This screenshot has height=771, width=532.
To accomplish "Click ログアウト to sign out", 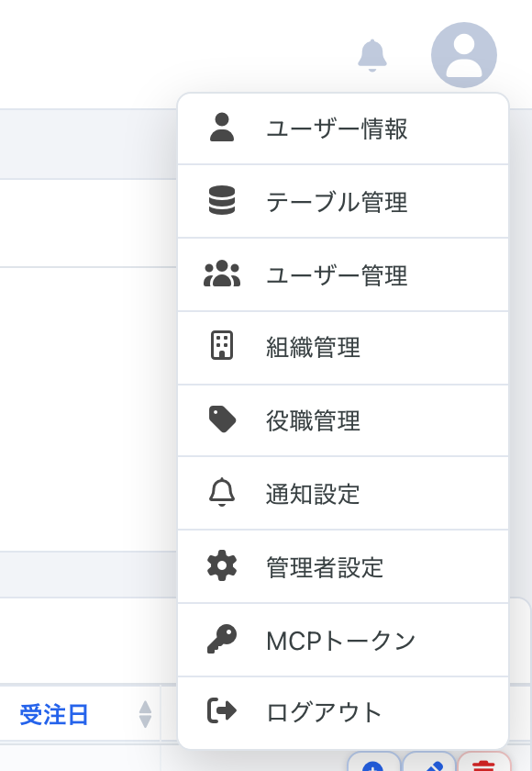I will 343,712.
